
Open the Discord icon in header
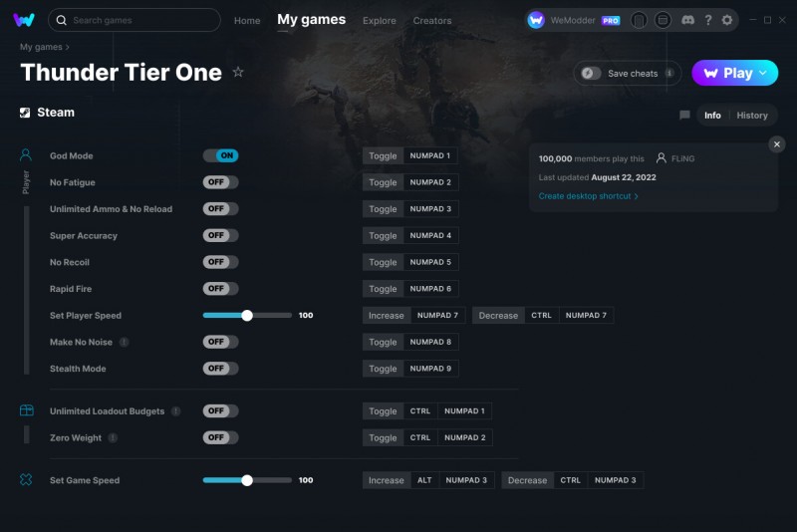click(x=687, y=20)
